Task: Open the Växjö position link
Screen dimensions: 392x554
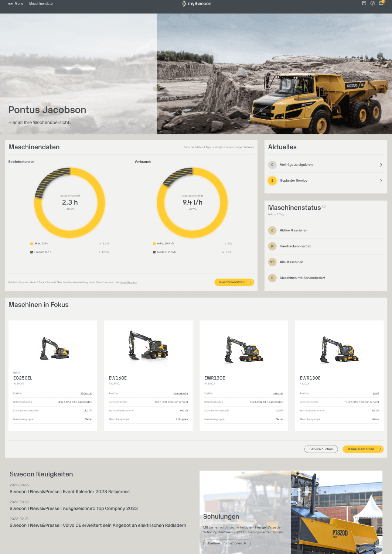Action: pyautogui.click(x=376, y=394)
